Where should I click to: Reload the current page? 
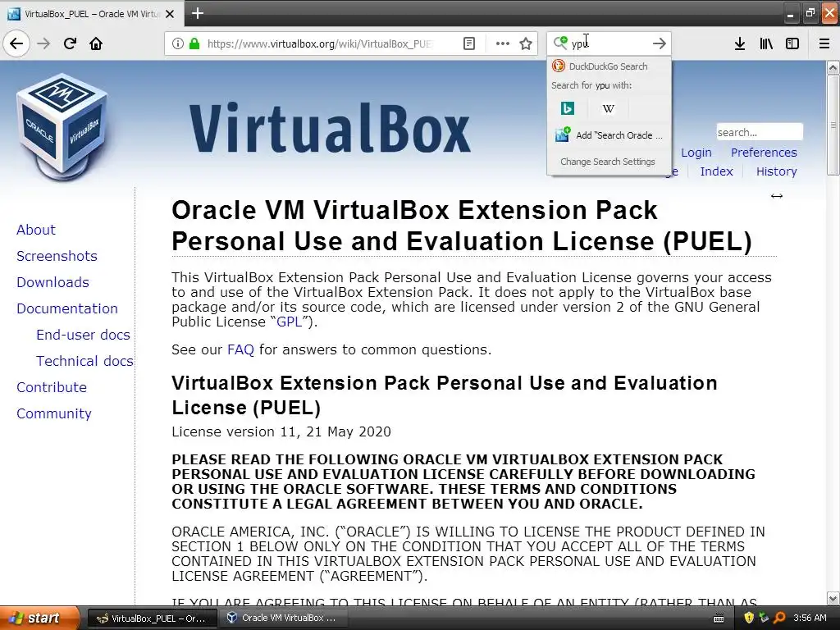click(x=70, y=43)
